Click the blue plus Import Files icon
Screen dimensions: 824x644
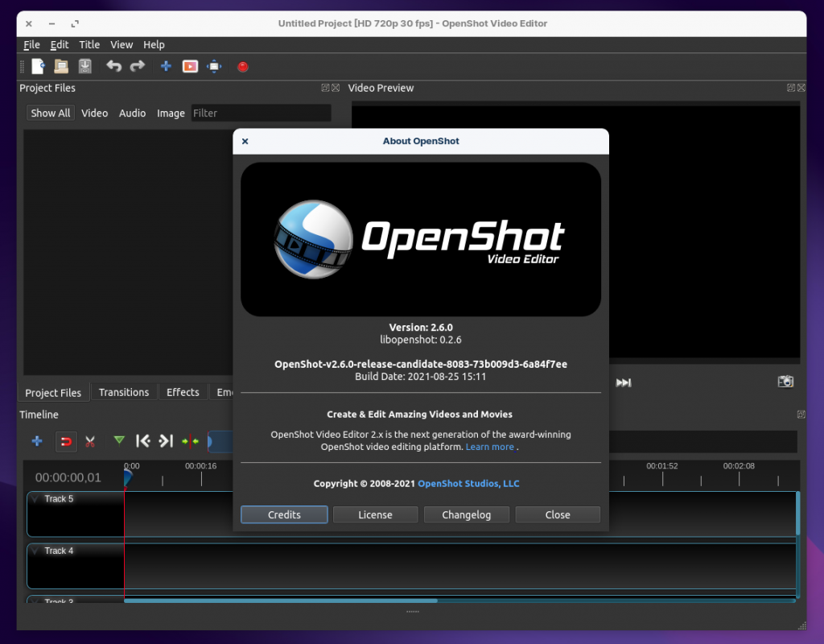pyautogui.click(x=166, y=67)
